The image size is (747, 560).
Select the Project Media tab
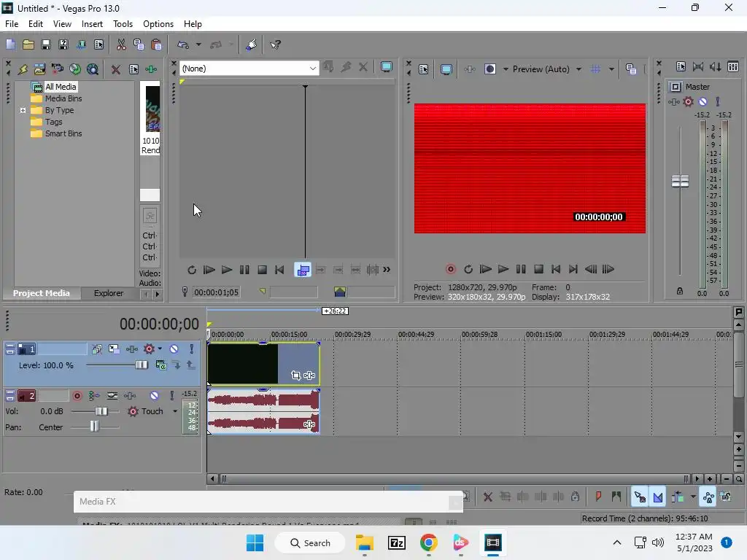[x=42, y=293]
